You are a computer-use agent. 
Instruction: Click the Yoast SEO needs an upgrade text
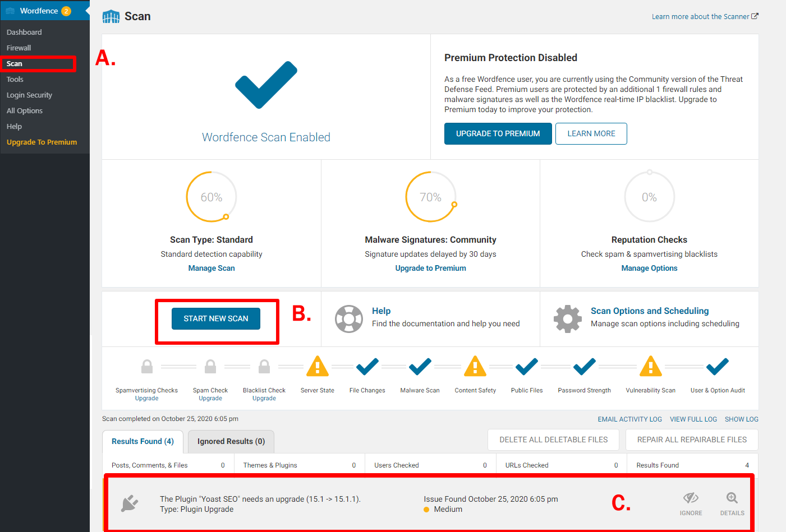260,499
